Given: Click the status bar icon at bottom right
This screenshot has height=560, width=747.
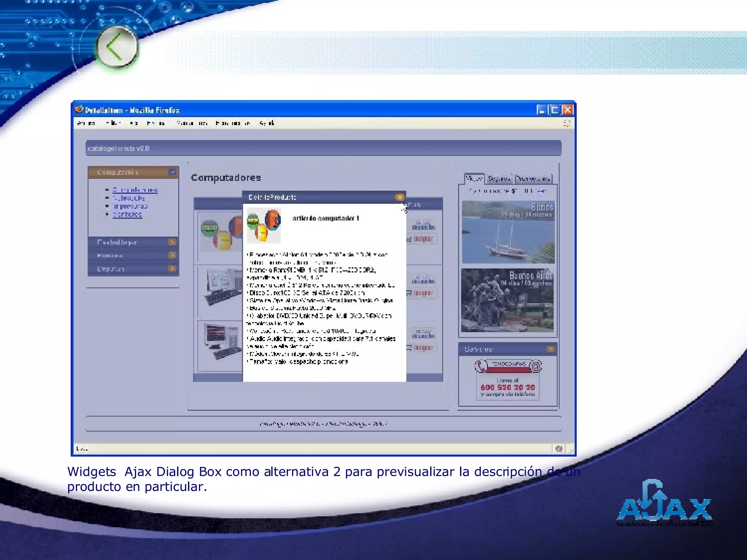Looking at the screenshot, I should coord(559,448).
